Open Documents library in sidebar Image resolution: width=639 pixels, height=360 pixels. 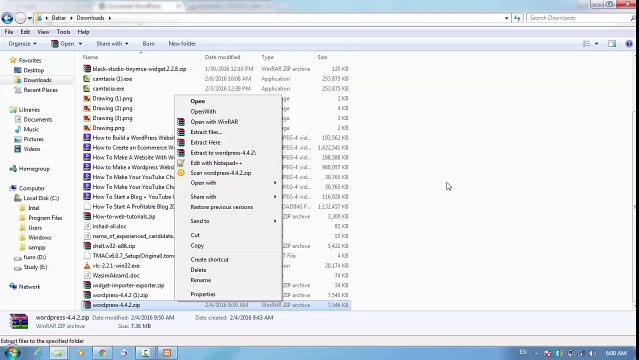(38, 119)
